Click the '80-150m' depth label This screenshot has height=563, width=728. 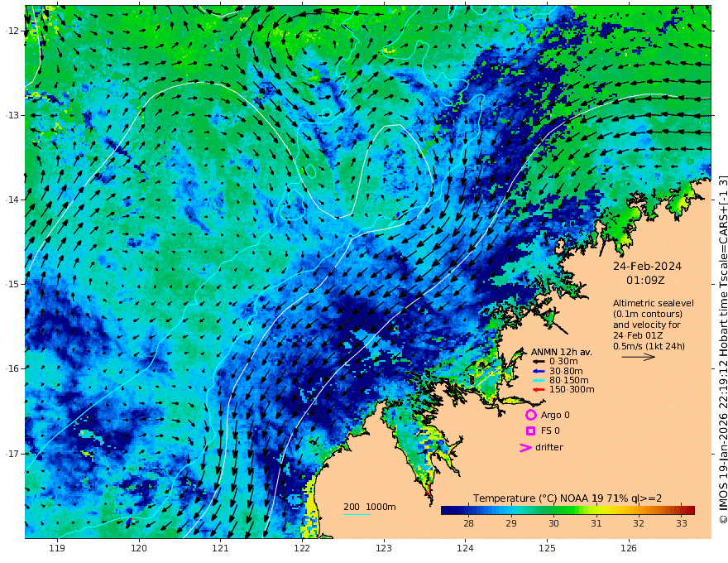569,380
